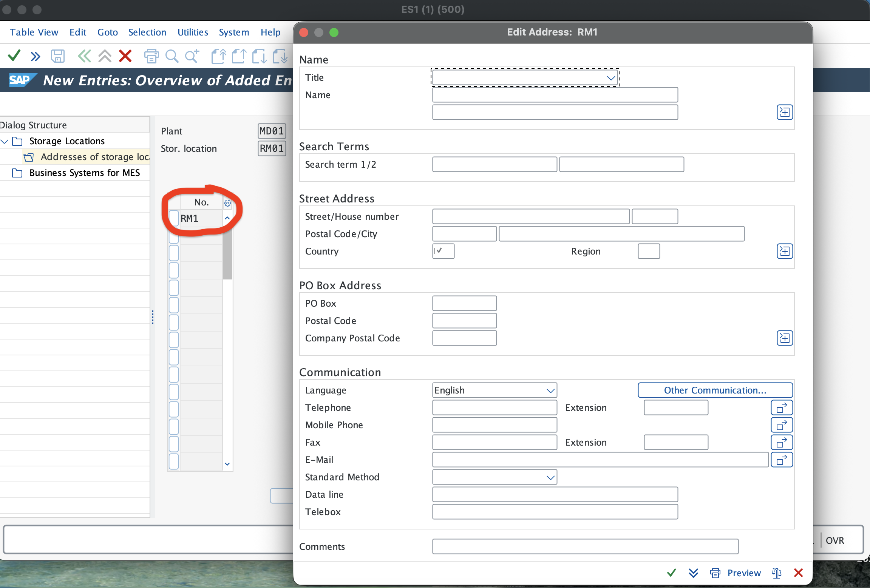Expand more PO Box Address fields icon

point(785,338)
